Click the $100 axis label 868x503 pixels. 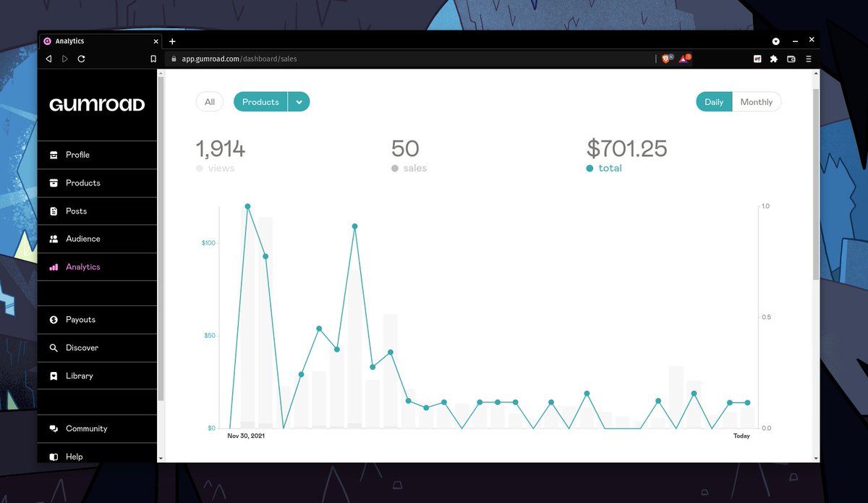pyautogui.click(x=208, y=243)
